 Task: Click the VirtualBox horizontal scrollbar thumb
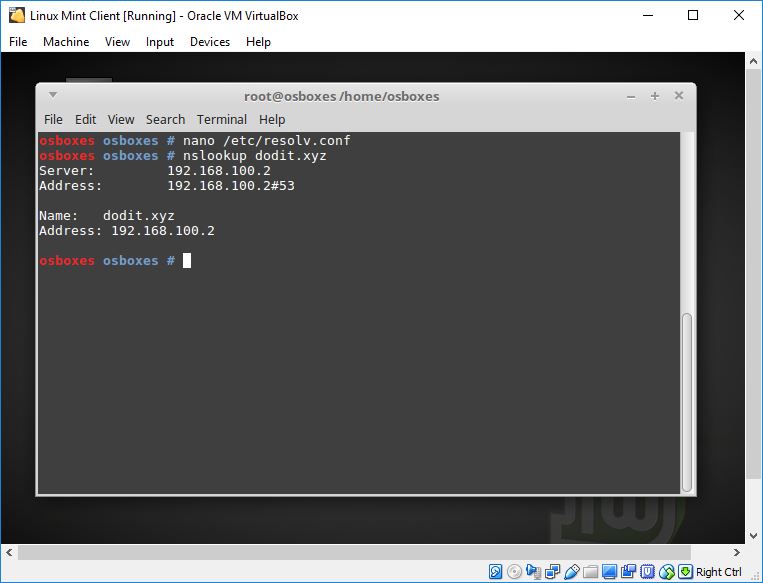[x=354, y=552]
